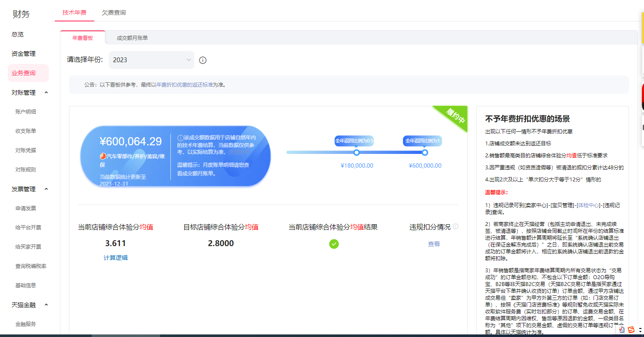Click the ¥180,000.00 threshold value

tap(357, 165)
